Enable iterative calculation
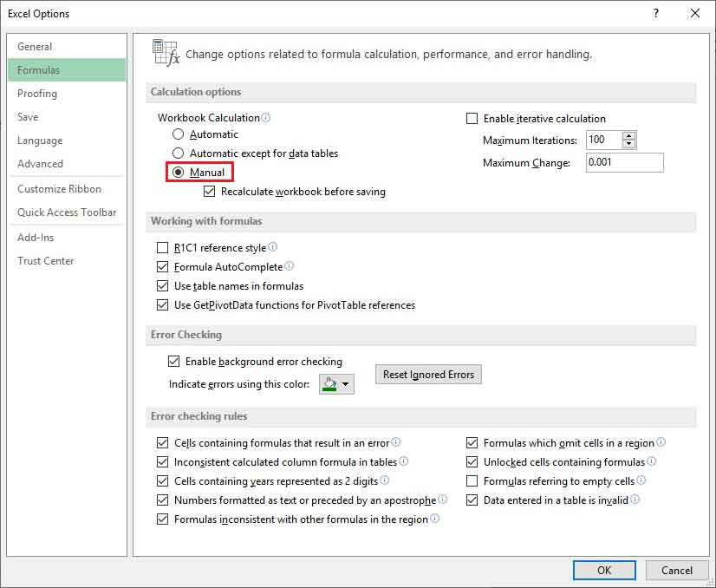This screenshot has height=588, width=716. 472,118
